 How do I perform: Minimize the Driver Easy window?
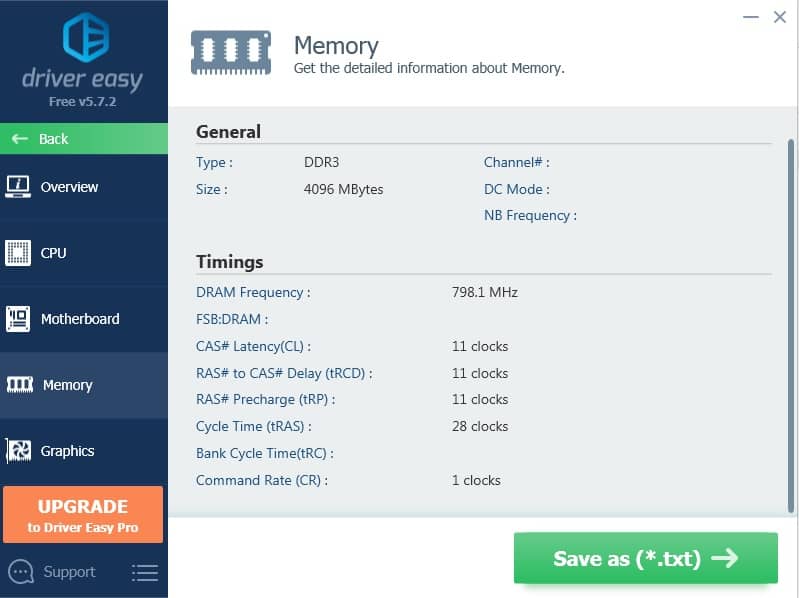coord(751,17)
